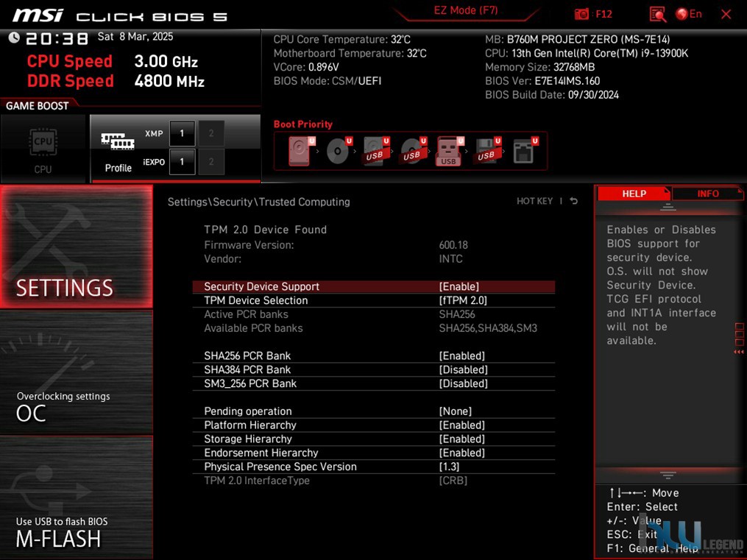Viewport: 747px width, 560px height.
Task: Open the SETTINGS section
Action: 77,247
